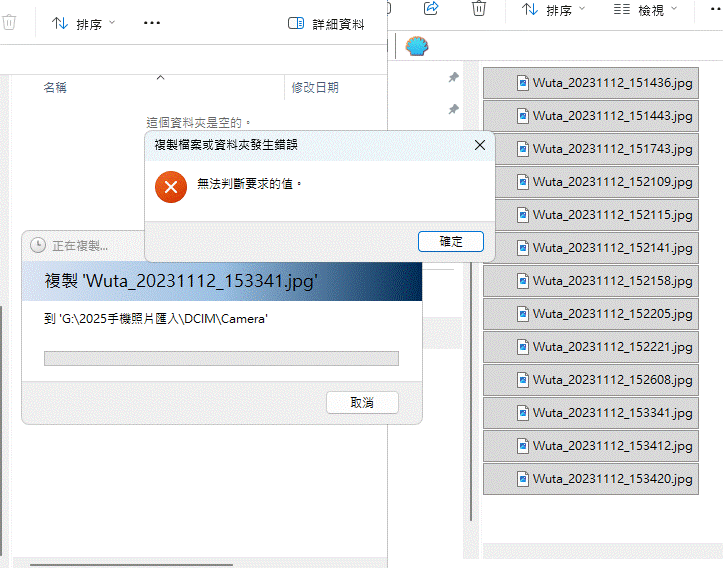Screen dimensions: 723x568
Task: Select file Wuta_20231112_152205.jpg
Action: coord(591,314)
